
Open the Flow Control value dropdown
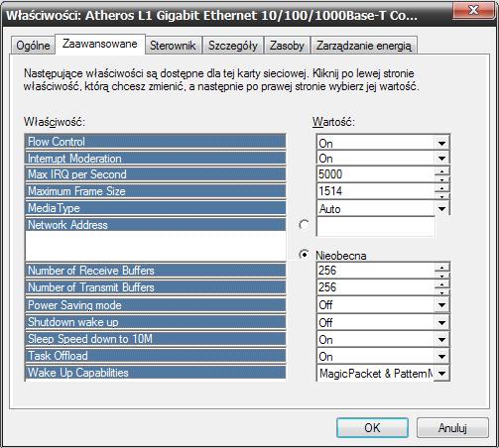tap(441, 144)
